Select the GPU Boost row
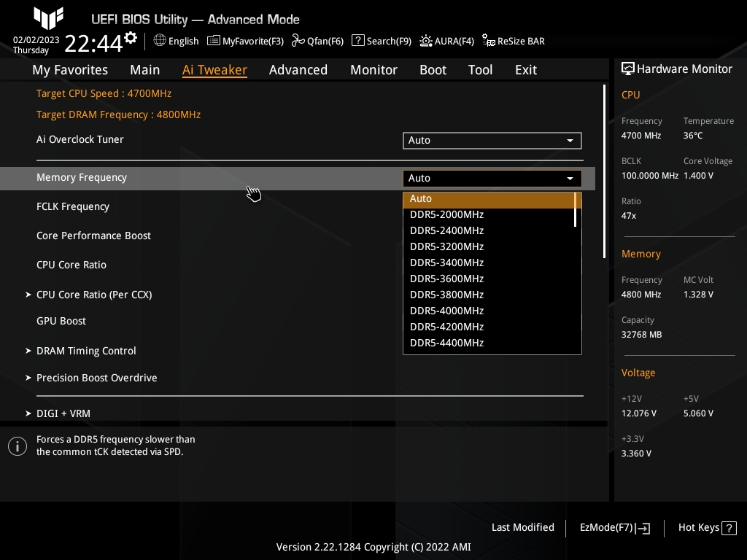 pos(61,321)
